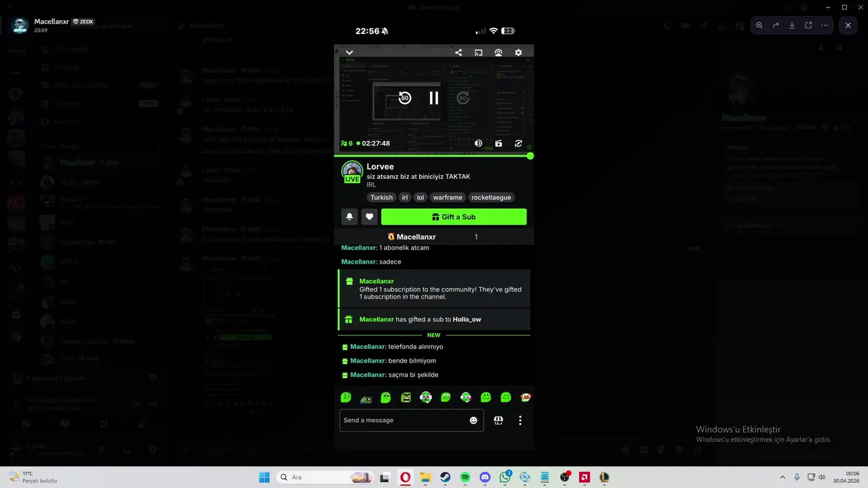Zoom the image with Discord viewer magnifier
868x488 pixels.
pos(759,25)
